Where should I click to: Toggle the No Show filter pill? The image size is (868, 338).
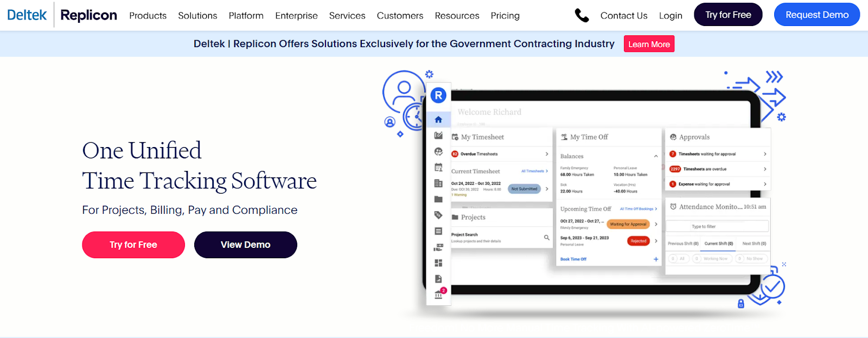(x=750, y=259)
